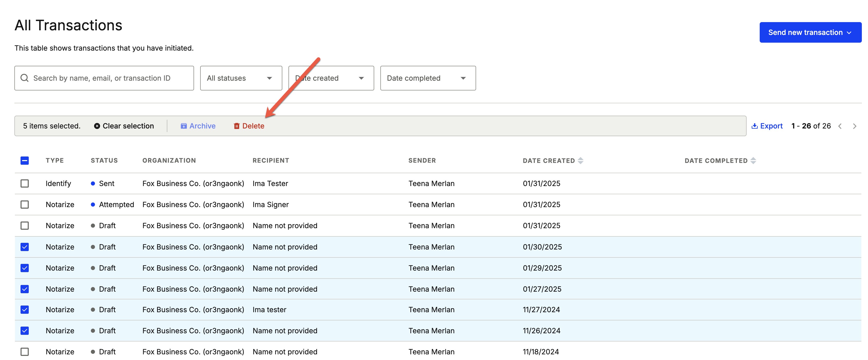868x360 pixels.
Task: Check the row dated 11/18/2024
Action: (x=25, y=352)
